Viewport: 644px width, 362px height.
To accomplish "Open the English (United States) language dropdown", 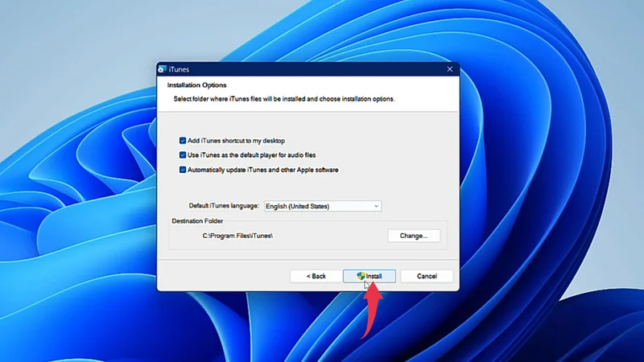I will pos(322,207).
